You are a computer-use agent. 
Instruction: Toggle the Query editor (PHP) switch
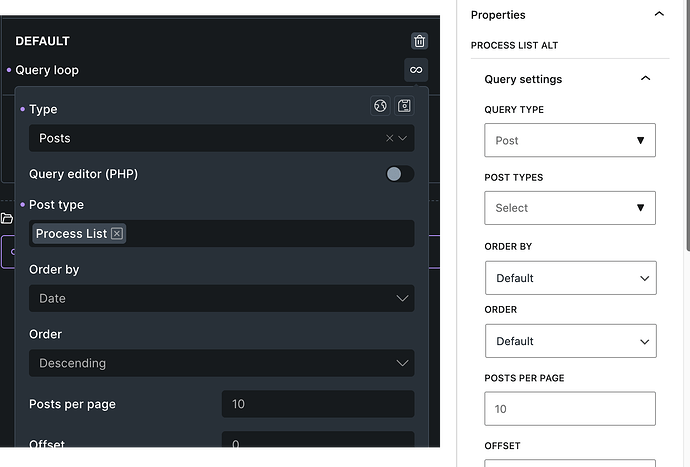(x=399, y=174)
